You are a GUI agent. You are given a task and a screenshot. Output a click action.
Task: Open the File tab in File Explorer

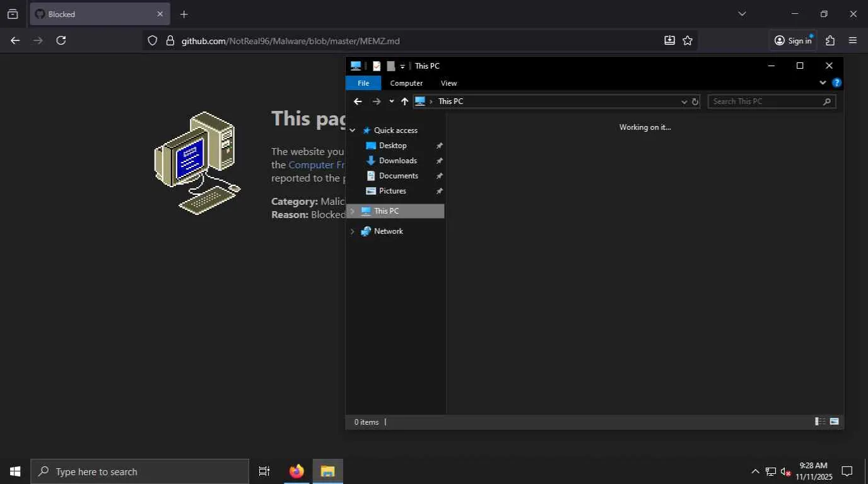tap(363, 83)
